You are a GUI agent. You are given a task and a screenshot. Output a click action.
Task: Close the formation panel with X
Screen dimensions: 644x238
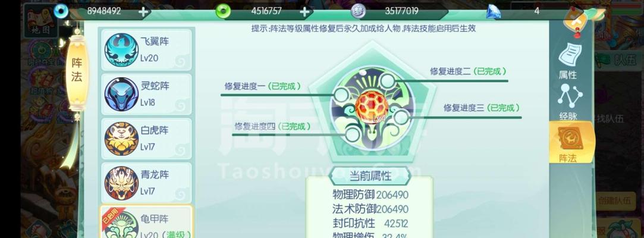(x=577, y=20)
